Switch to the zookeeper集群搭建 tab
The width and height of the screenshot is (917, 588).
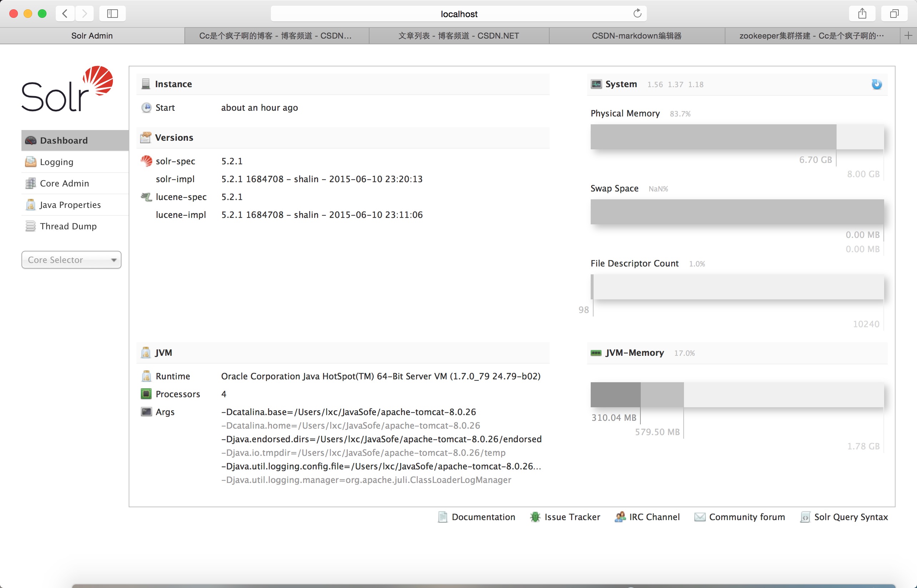[x=812, y=35]
